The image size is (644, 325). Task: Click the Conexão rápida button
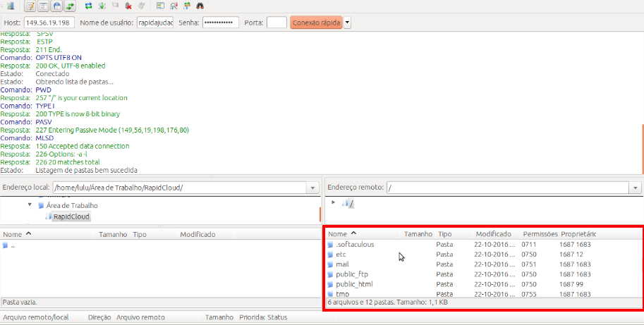316,23
